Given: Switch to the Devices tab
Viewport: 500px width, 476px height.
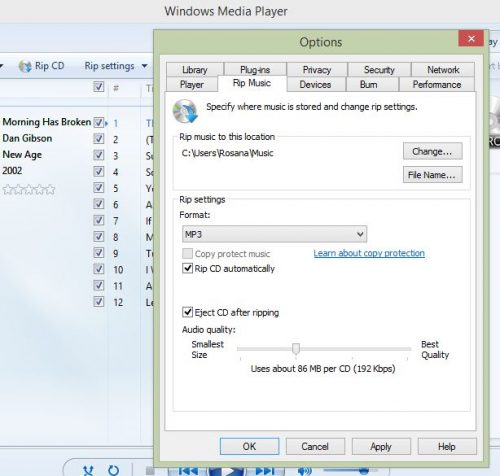Looking at the screenshot, I should (315, 84).
